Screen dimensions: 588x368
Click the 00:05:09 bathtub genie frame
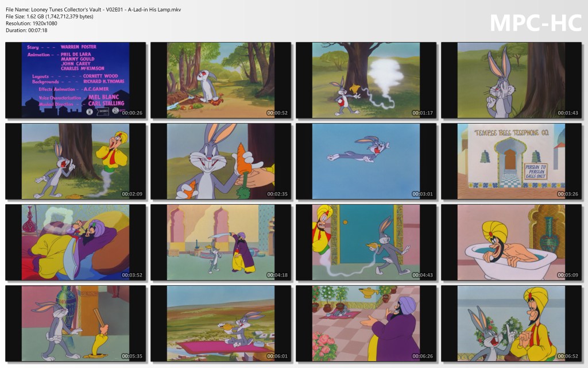512,242
